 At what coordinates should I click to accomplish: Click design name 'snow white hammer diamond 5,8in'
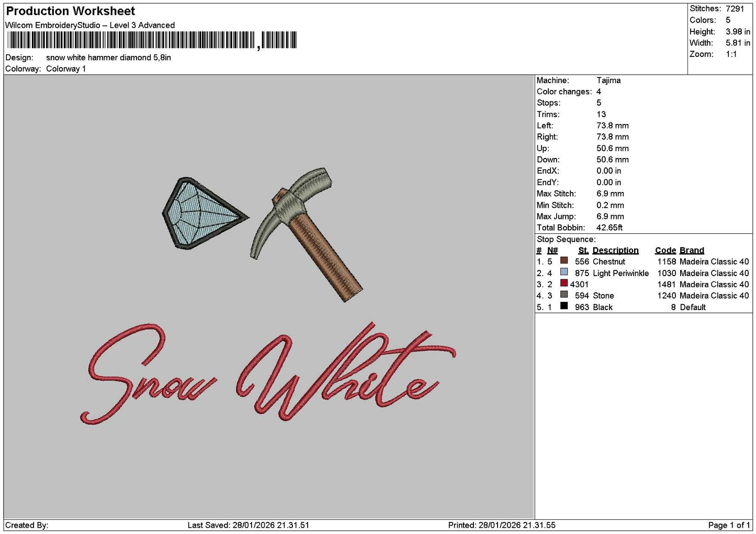point(108,58)
